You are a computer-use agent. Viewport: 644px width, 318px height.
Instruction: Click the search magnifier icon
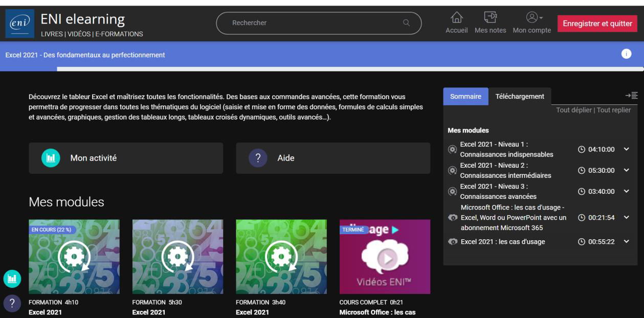pos(407,22)
